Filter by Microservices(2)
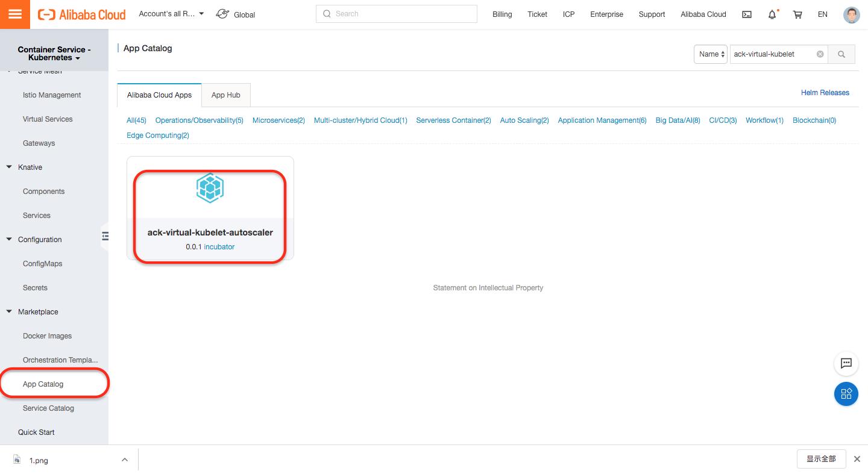 point(278,120)
